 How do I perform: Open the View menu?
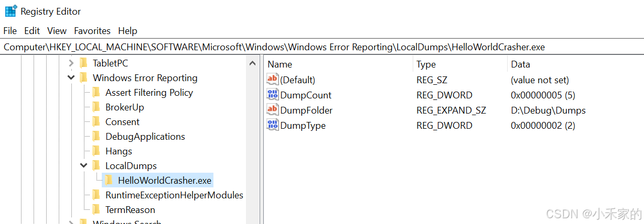(x=57, y=31)
